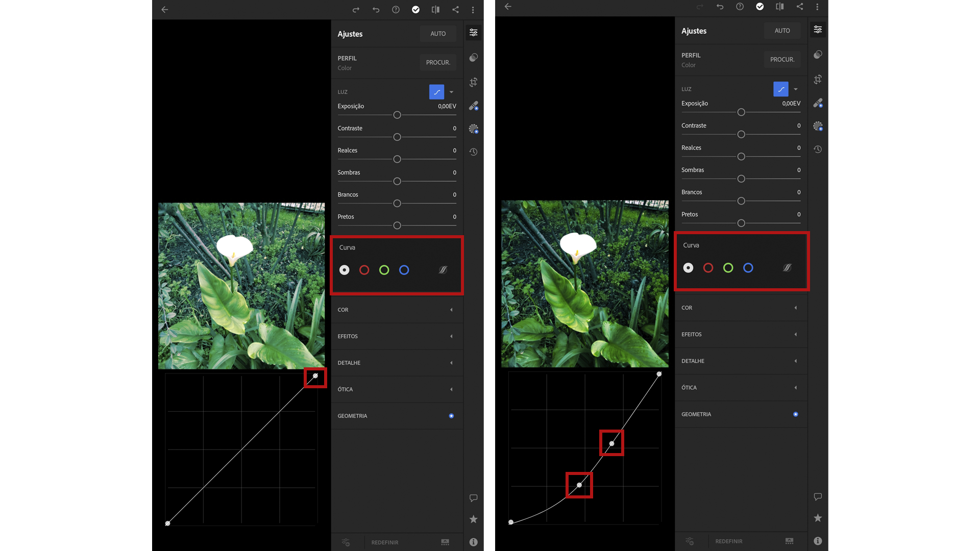Viewport: 980px width, 551px height.
Task: Expand ÓTICA section in right screenshot
Action: (x=741, y=387)
